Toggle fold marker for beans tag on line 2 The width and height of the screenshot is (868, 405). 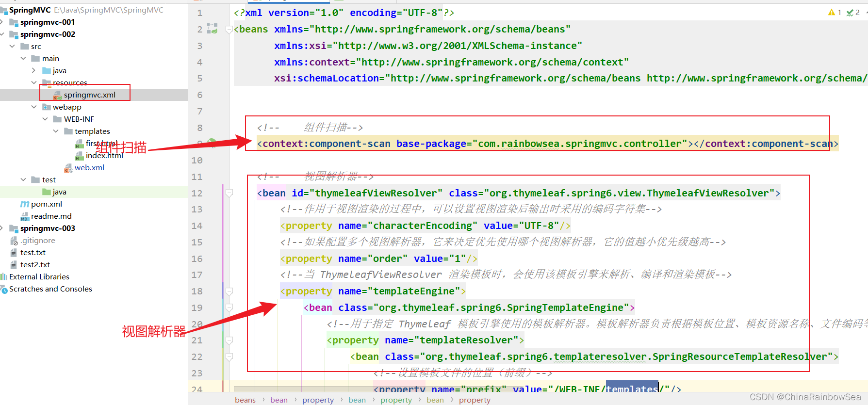(x=229, y=30)
